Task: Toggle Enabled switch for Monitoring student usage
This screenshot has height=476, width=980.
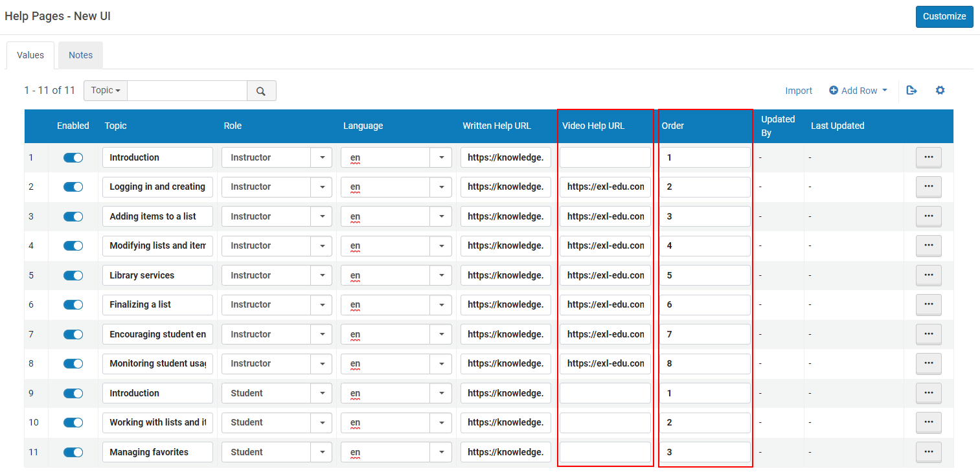Action: tap(73, 364)
